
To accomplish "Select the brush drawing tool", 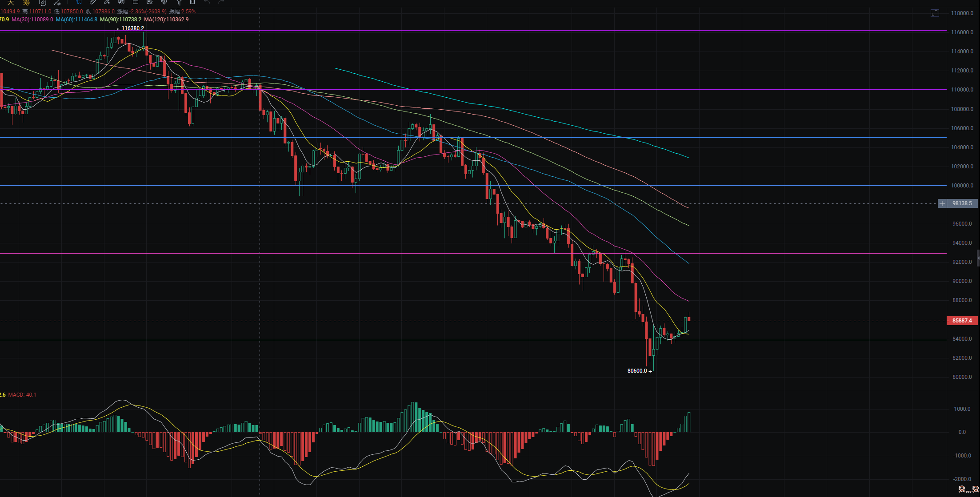I will pos(107,2).
